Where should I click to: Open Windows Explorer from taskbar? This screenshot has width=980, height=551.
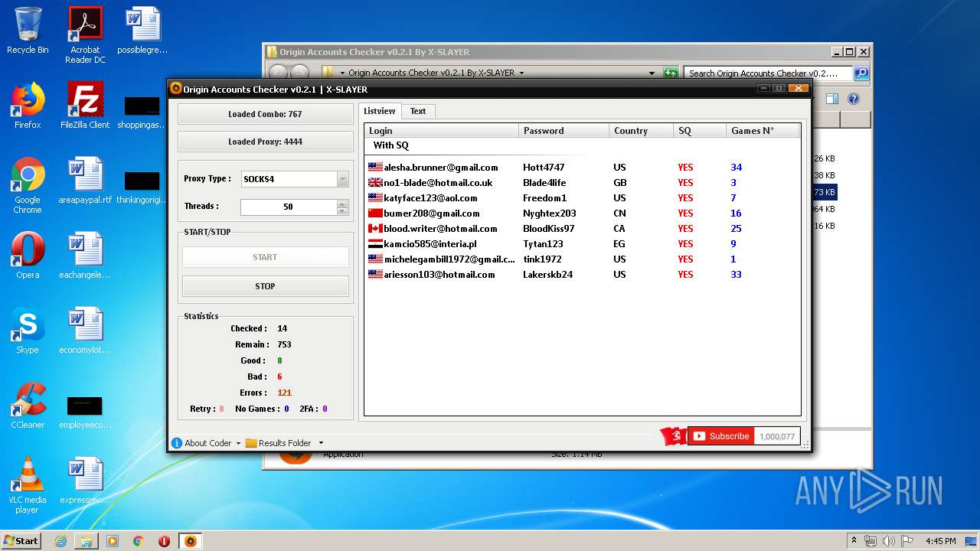pos(87,541)
